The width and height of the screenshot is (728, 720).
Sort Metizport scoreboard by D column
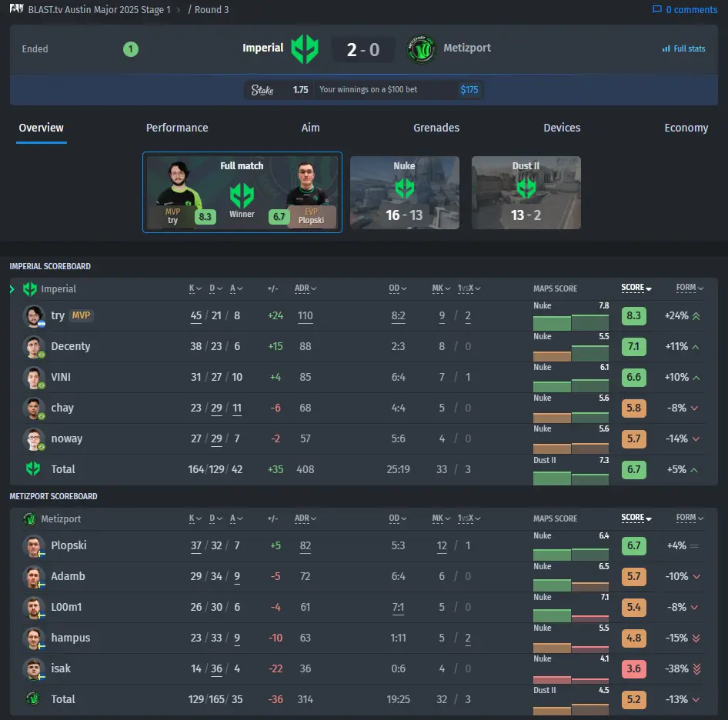click(x=215, y=518)
